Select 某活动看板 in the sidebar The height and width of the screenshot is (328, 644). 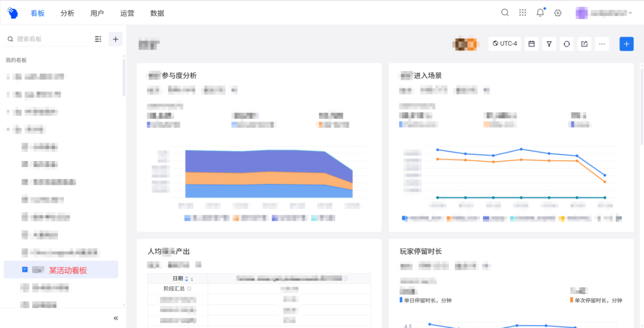coord(61,270)
